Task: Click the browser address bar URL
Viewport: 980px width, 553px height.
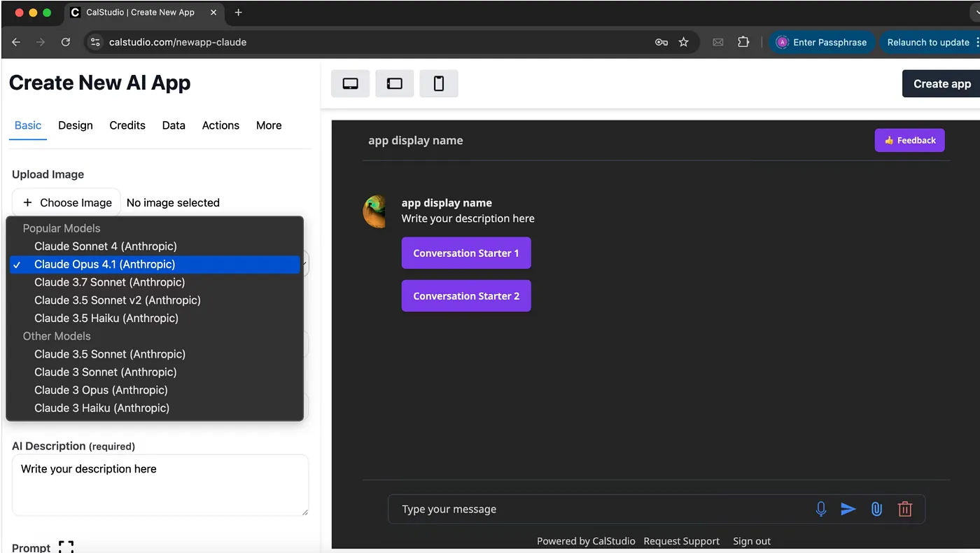Action: pos(178,42)
